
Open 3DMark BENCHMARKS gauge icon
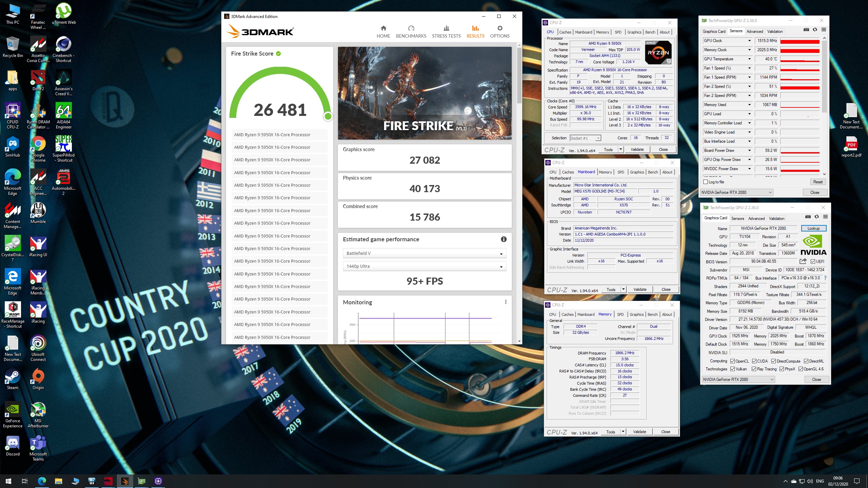(411, 28)
